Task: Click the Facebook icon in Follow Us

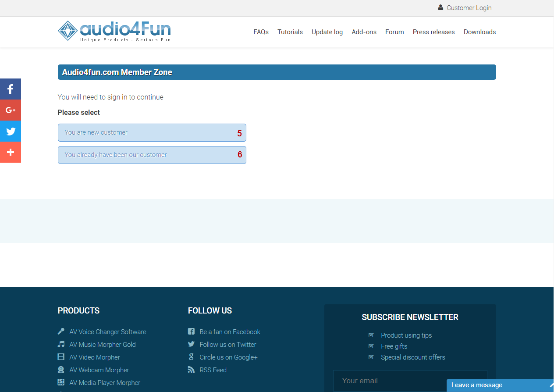Action: 191,331
